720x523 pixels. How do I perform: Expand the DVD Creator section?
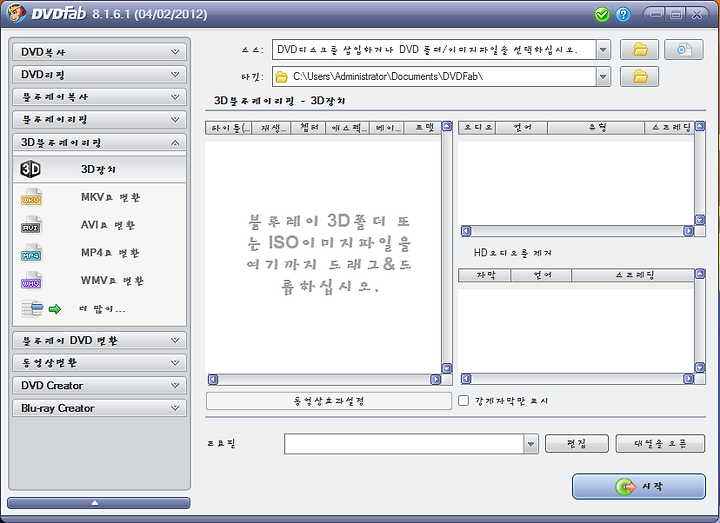click(x=99, y=385)
